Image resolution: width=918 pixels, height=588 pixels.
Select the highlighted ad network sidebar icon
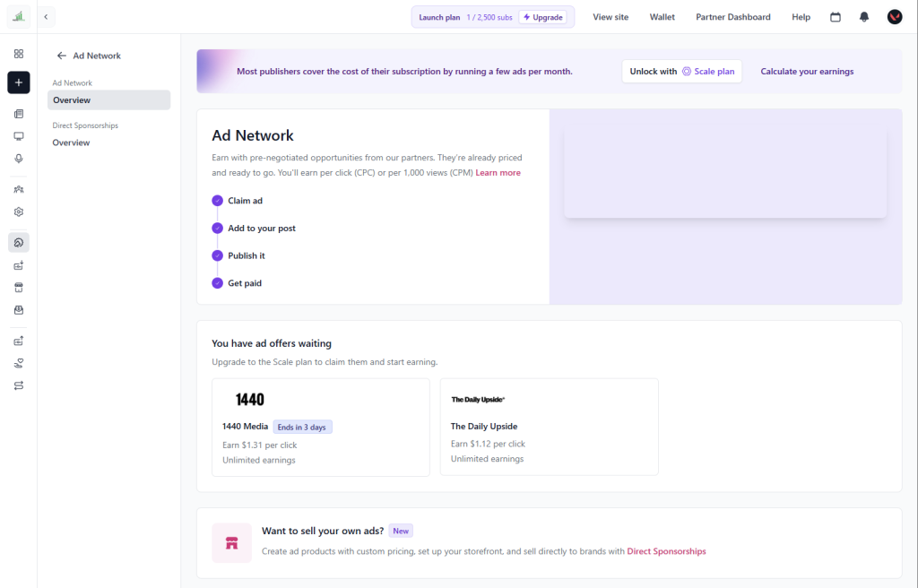click(x=19, y=243)
